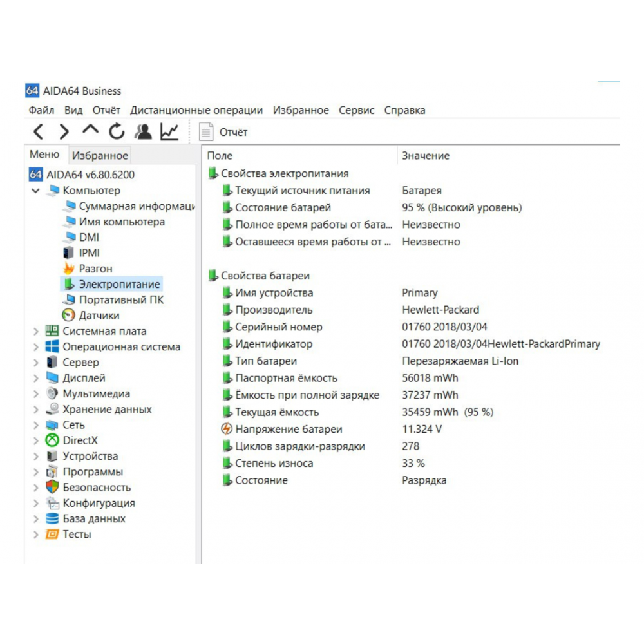644x644 pixels.
Task: Expand the Мультимедиа tree node
Action: [x=35, y=393]
